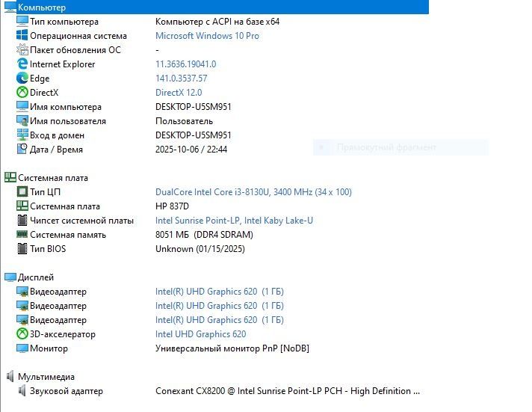
Task: Select the Unknown (01/15/2025) BIOS value
Action: [x=200, y=249]
